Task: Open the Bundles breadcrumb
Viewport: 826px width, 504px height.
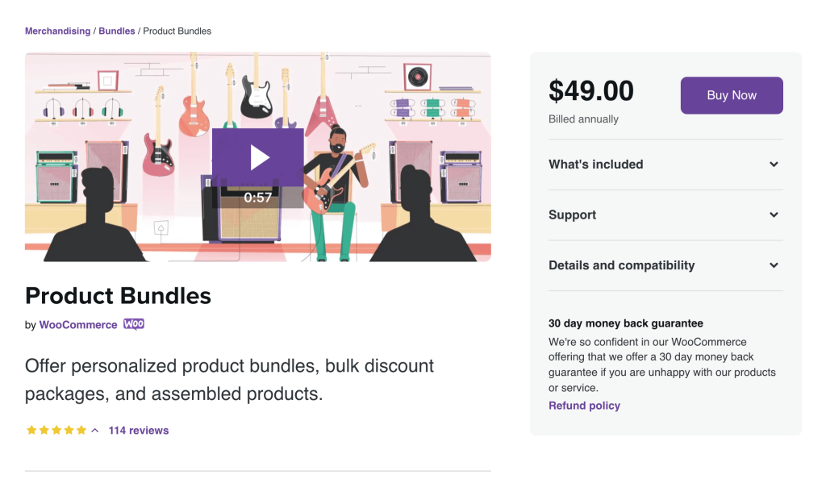Action: (x=116, y=31)
